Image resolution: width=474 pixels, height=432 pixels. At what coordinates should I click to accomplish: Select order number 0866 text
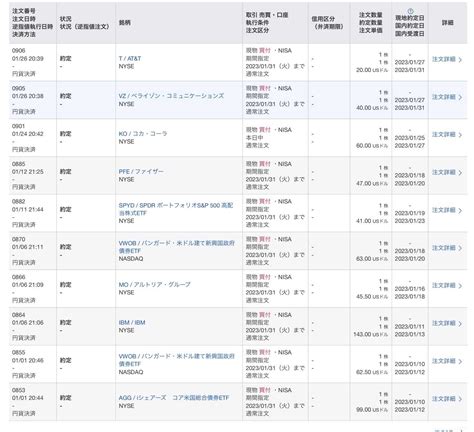pos(19,277)
